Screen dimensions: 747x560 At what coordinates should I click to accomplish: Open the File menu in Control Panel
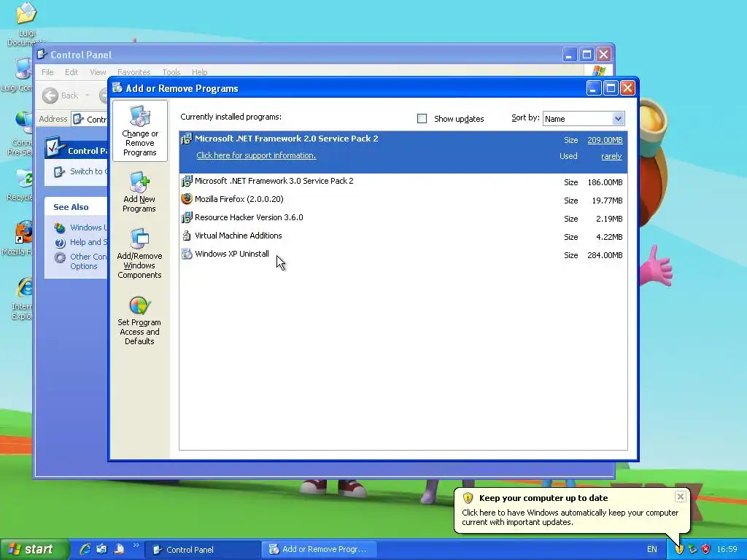tap(47, 72)
